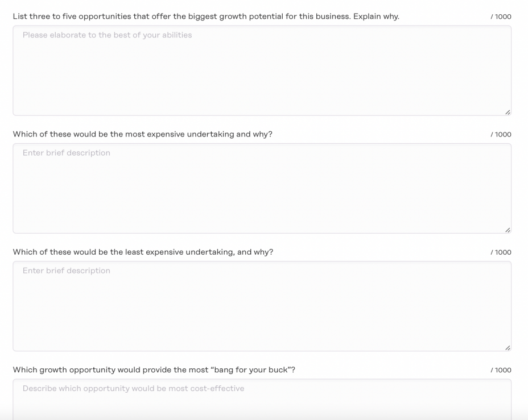The image size is (528, 420).
Task: Click the Enter brief description placeholder text
Action: click(x=66, y=152)
